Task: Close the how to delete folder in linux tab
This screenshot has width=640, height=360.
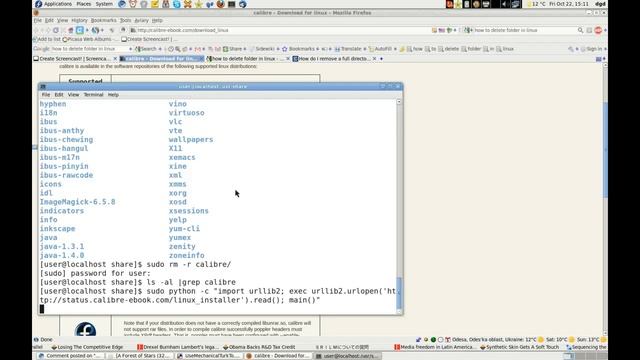Action: tap(287, 59)
